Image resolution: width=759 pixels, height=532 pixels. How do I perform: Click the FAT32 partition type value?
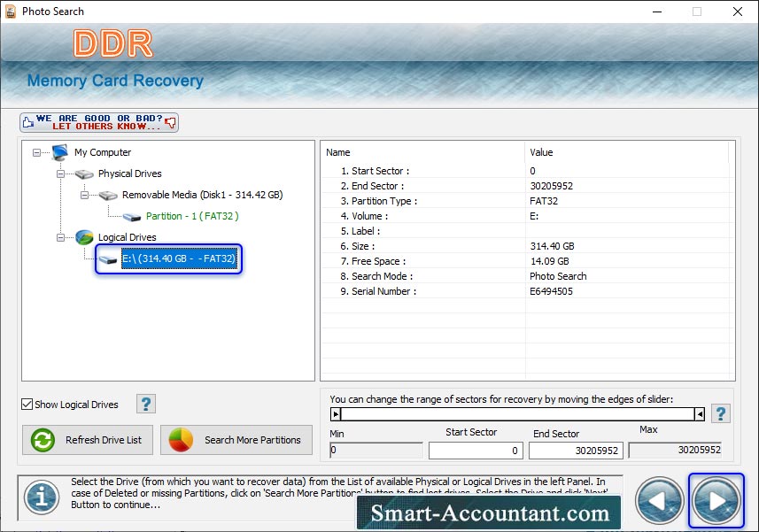[544, 201]
